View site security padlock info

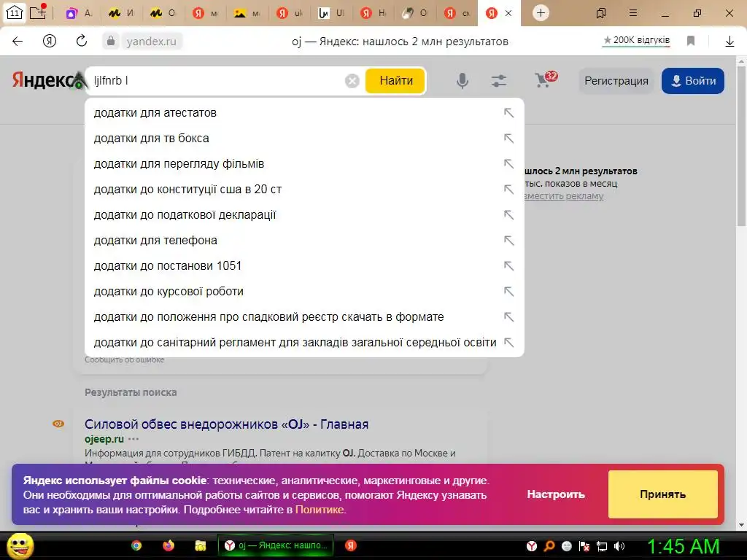click(x=111, y=42)
